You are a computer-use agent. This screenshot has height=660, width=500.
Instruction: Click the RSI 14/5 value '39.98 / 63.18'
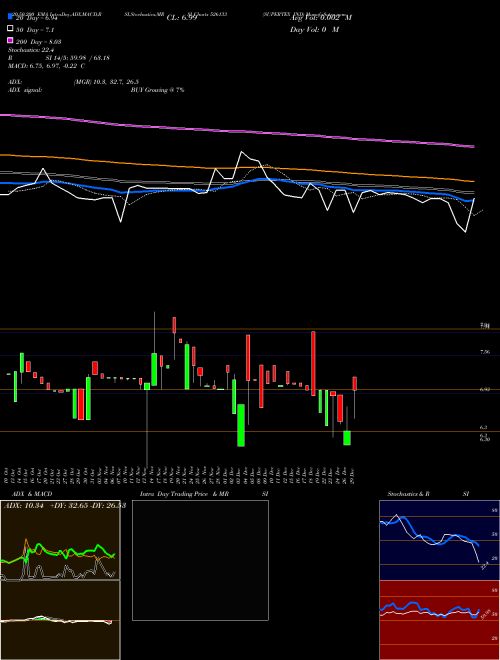(x=89, y=58)
